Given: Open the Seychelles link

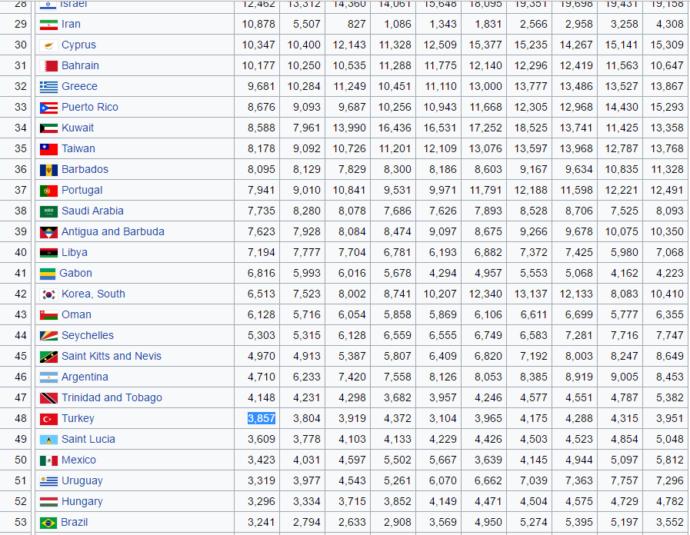Looking at the screenshot, I should [x=88, y=336].
